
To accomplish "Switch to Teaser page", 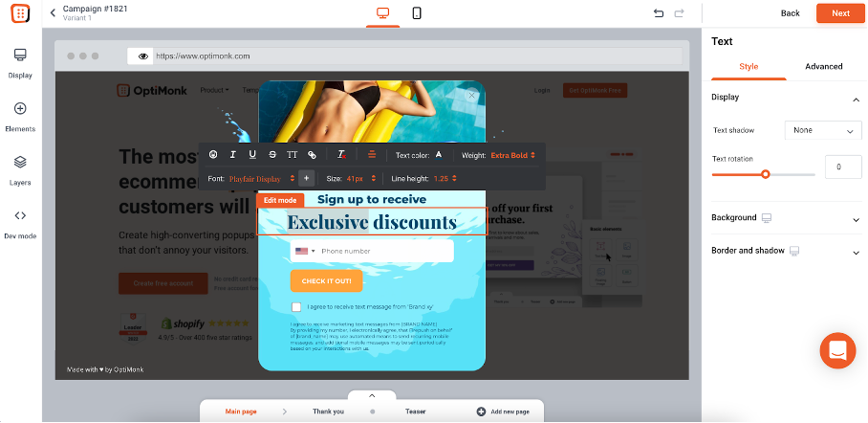I will tap(415, 412).
